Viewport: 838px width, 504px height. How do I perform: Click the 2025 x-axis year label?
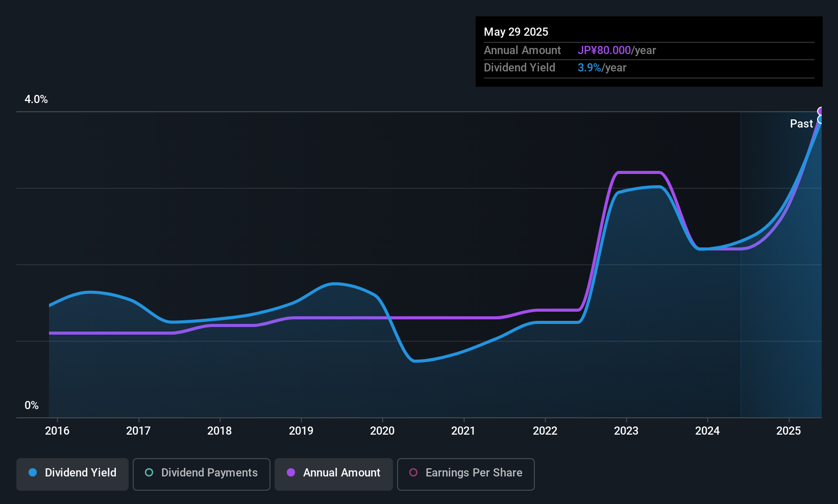pyautogui.click(x=788, y=431)
